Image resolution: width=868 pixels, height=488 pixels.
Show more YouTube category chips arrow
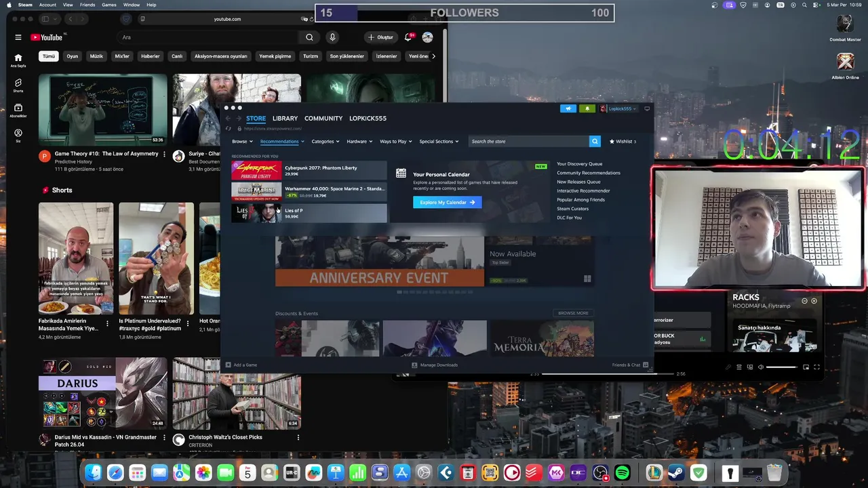tap(433, 56)
